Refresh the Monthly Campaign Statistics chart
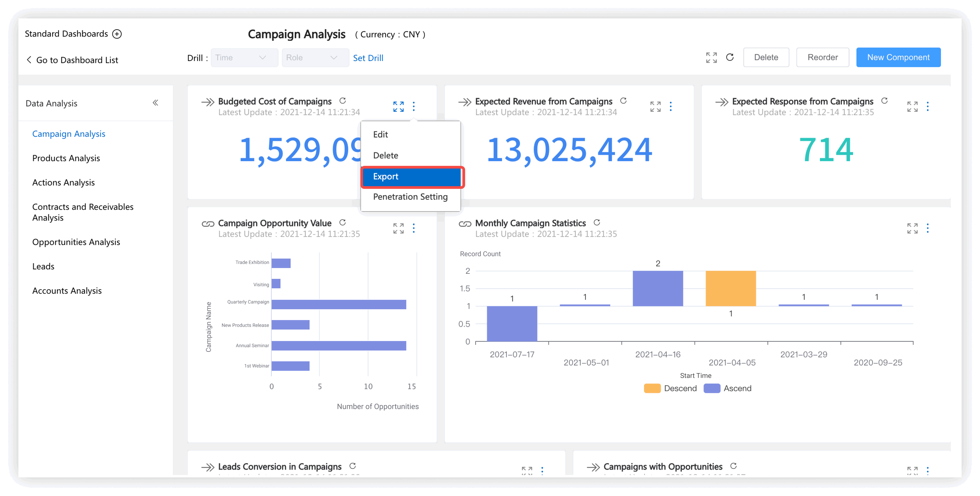 click(597, 222)
